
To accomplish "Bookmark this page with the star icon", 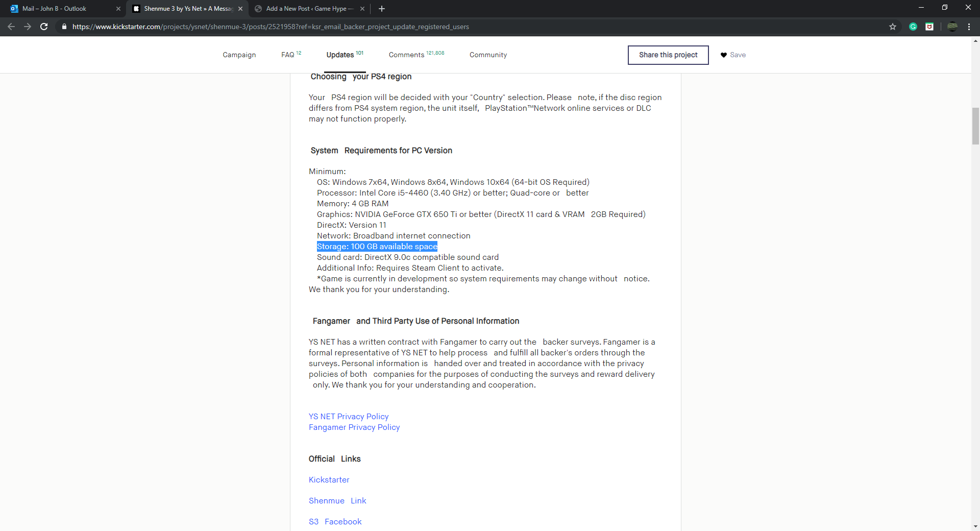I will tap(893, 27).
